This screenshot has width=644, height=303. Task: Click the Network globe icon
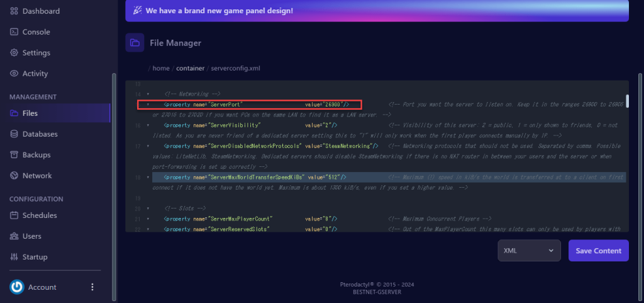pyautogui.click(x=14, y=176)
